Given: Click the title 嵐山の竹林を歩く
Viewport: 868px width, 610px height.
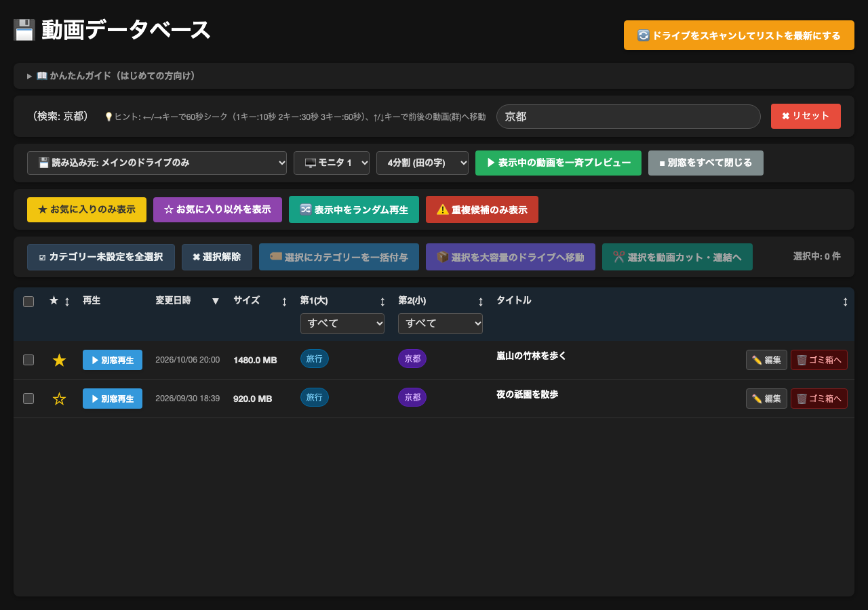Looking at the screenshot, I should [532, 355].
